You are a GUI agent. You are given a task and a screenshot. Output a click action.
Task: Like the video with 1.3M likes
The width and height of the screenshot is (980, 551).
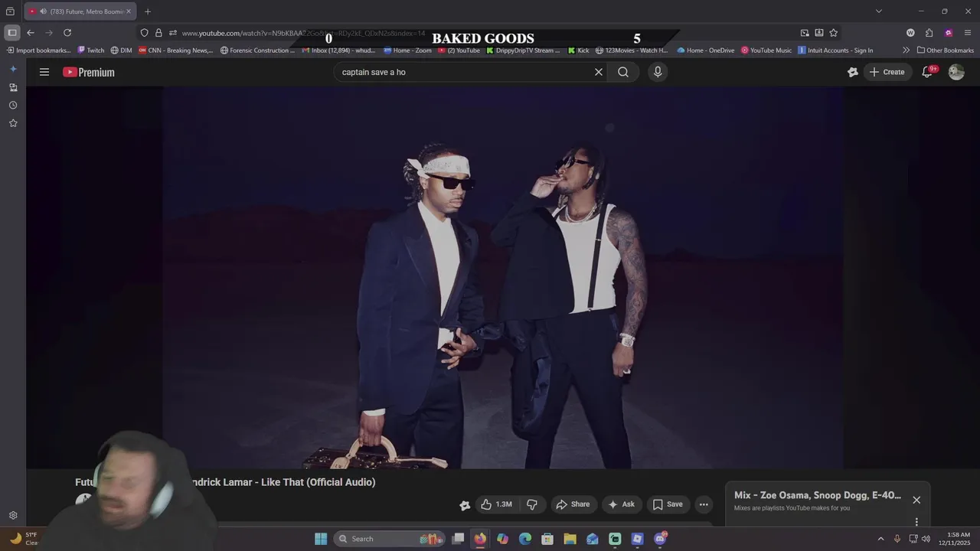pyautogui.click(x=496, y=504)
